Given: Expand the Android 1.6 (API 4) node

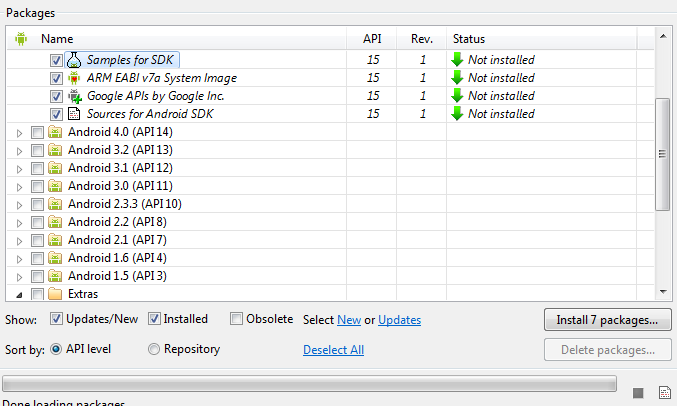Looking at the screenshot, I should click(19, 259).
